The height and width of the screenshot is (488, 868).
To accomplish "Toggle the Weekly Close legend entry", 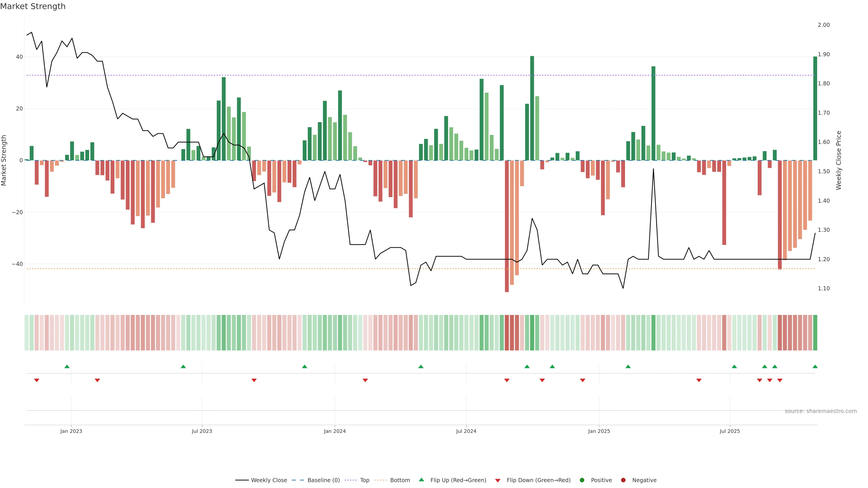I will tap(269, 480).
